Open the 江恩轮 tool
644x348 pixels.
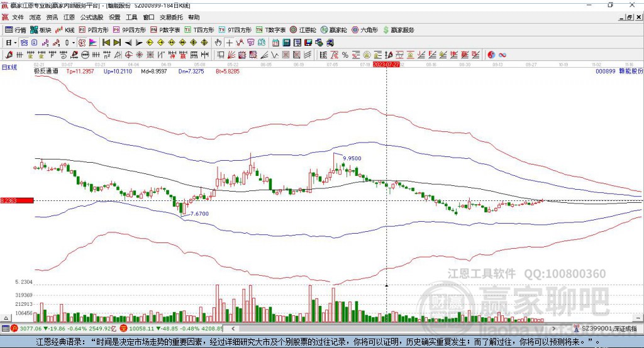(303, 30)
